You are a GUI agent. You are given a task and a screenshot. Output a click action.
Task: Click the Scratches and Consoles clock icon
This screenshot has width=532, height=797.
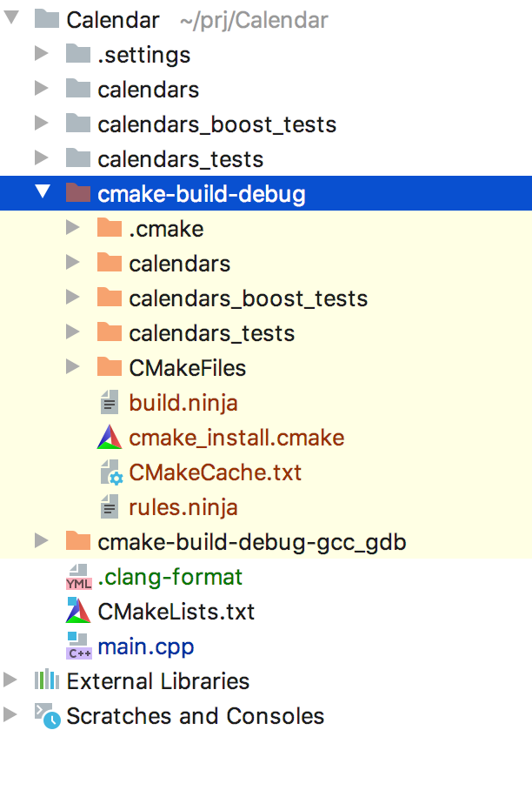[47, 715]
